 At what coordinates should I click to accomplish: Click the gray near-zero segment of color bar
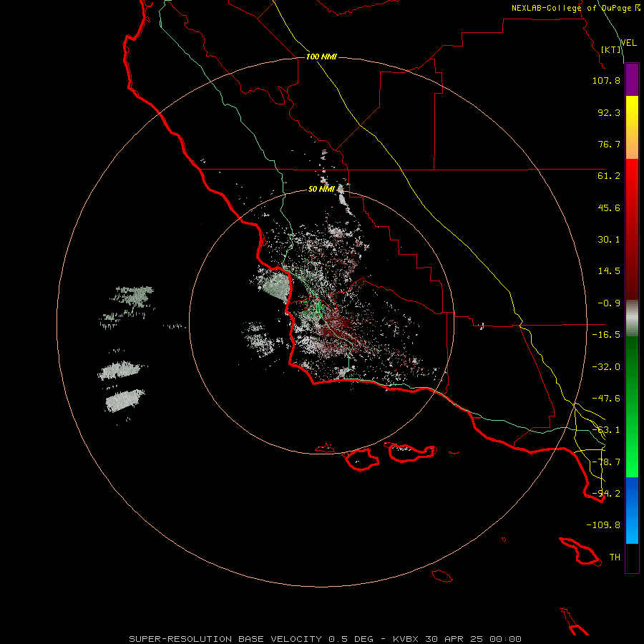632,318
